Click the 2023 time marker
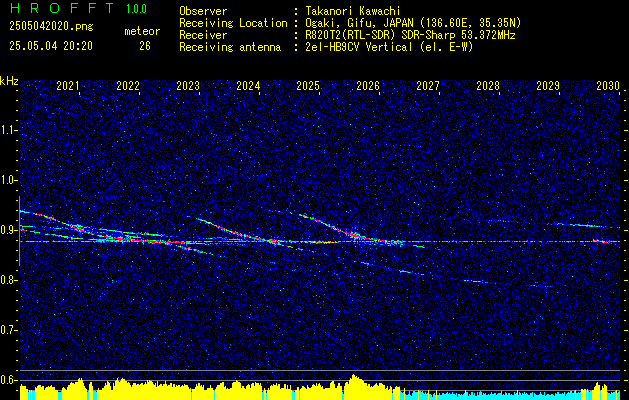629x400 pixels. [x=188, y=86]
